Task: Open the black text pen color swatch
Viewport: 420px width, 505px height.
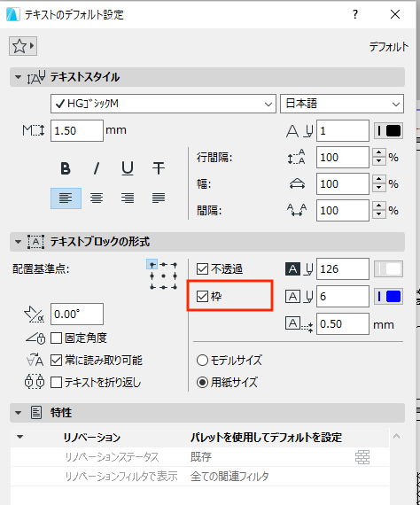Action: pyautogui.click(x=388, y=131)
